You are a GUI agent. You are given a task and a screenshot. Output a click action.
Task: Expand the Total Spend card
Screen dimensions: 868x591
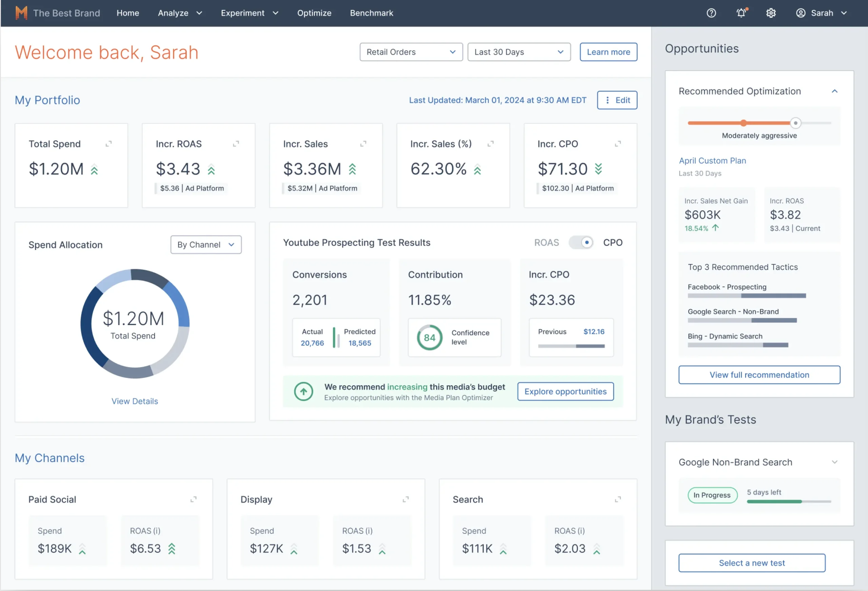tap(109, 144)
